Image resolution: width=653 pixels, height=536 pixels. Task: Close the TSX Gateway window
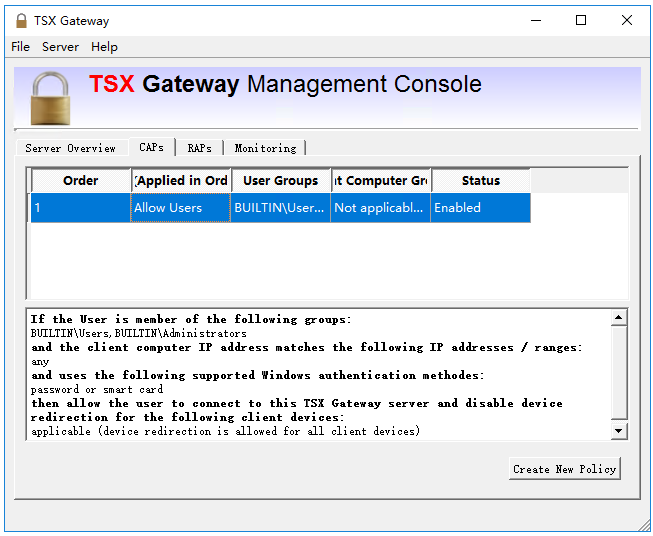click(x=627, y=20)
